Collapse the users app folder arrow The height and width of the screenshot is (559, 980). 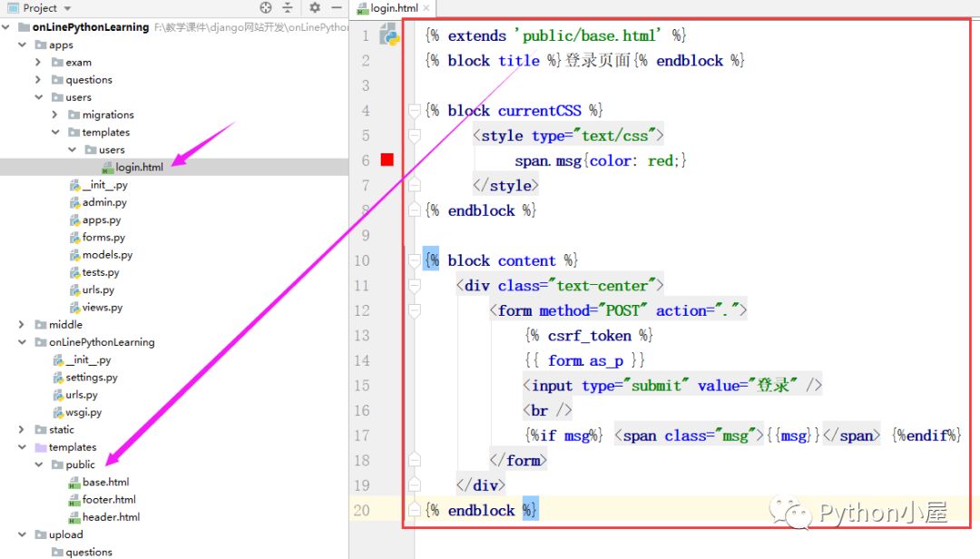click(x=39, y=97)
